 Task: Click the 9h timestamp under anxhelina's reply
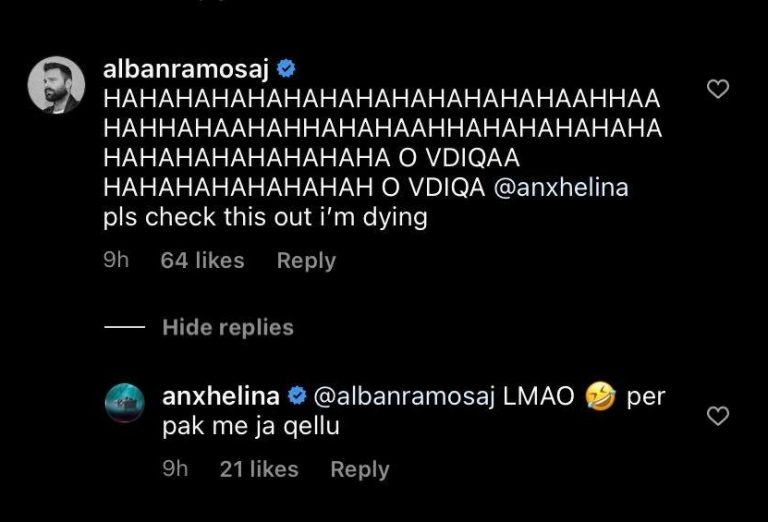tap(175, 469)
